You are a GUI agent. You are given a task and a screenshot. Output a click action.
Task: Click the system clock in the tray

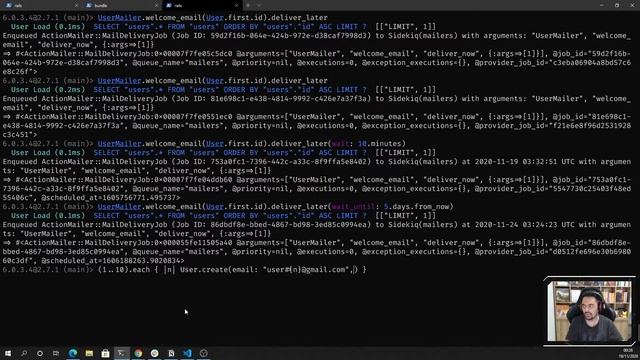[x=628, y=353]
